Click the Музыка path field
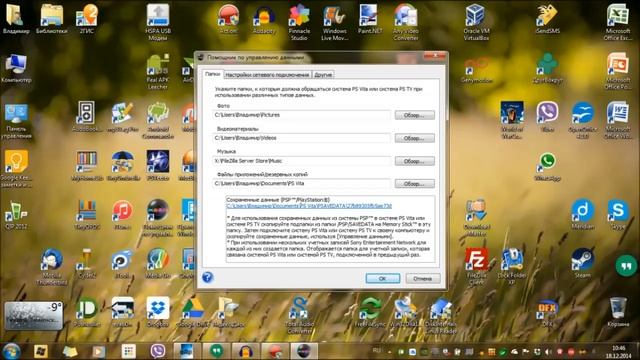640x360 pixels. pyautogui.click(x=301, y=161)
